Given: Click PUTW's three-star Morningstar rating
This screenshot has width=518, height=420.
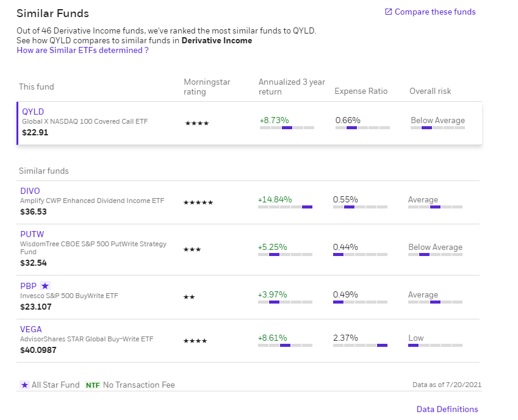Looking at the screenshot, I should pyautogui.click(x=192, y=249).
